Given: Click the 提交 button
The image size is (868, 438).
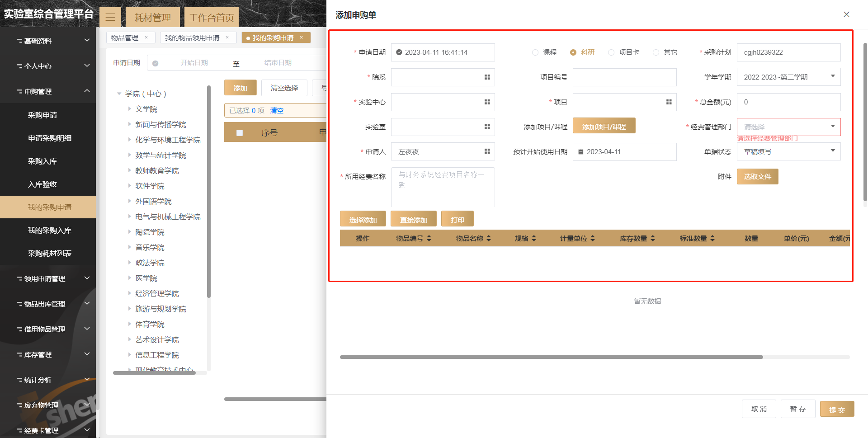Looking at the screenshot, I should pyautogui.click(x=837, y=409).
